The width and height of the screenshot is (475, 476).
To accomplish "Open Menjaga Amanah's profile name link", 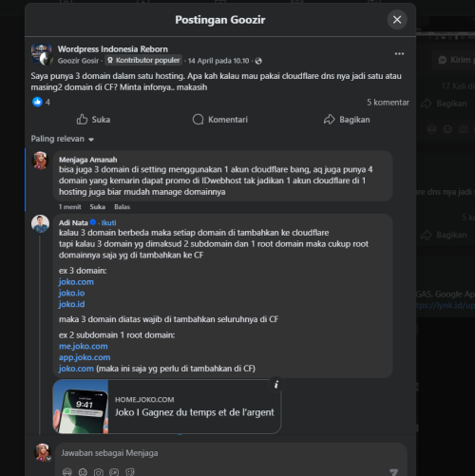I will point(88,160).
